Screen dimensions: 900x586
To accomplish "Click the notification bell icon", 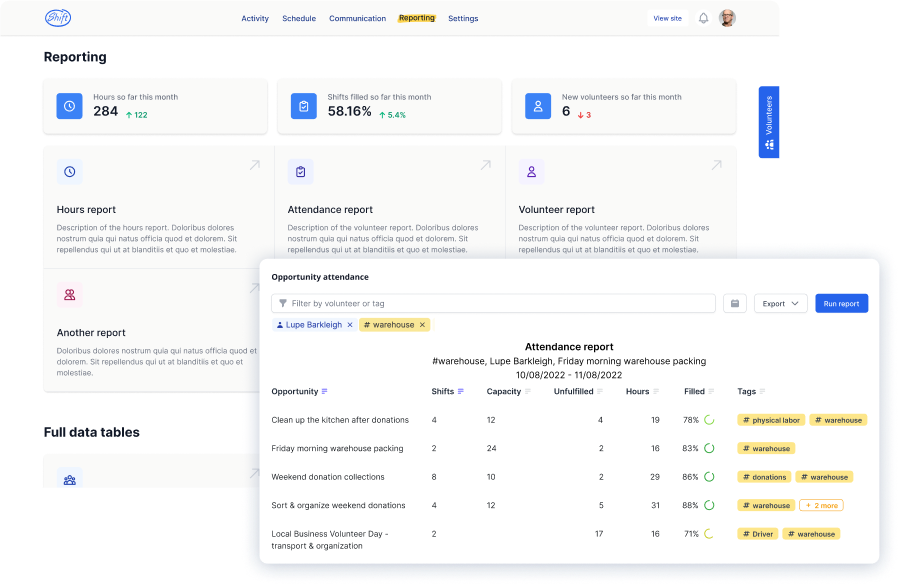I will click(703, 18).
